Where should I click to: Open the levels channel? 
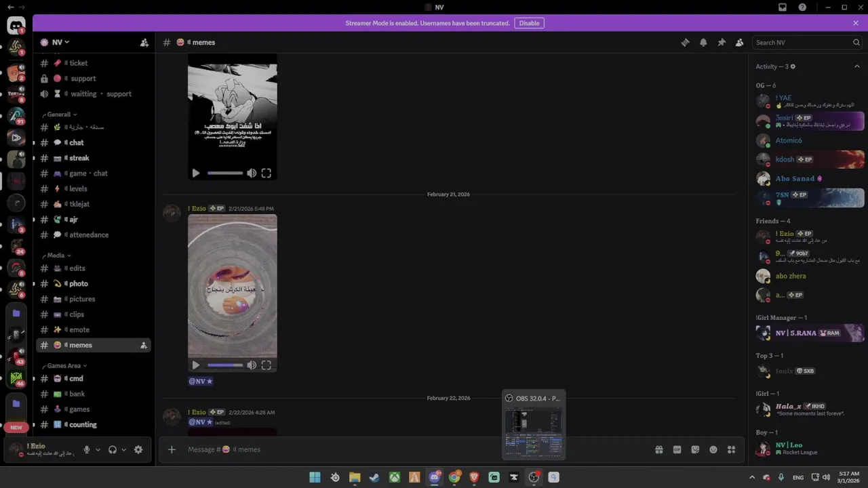pos(94,188)
